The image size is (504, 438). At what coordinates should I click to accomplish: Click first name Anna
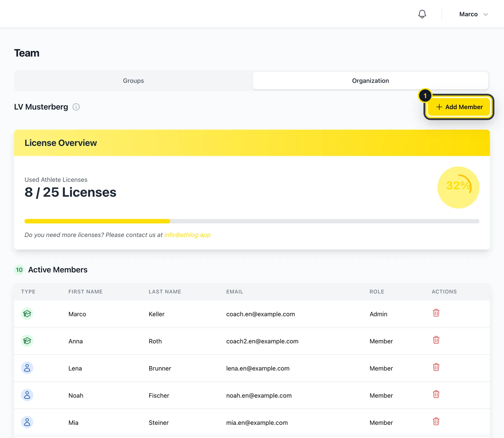tap(76, 341)
